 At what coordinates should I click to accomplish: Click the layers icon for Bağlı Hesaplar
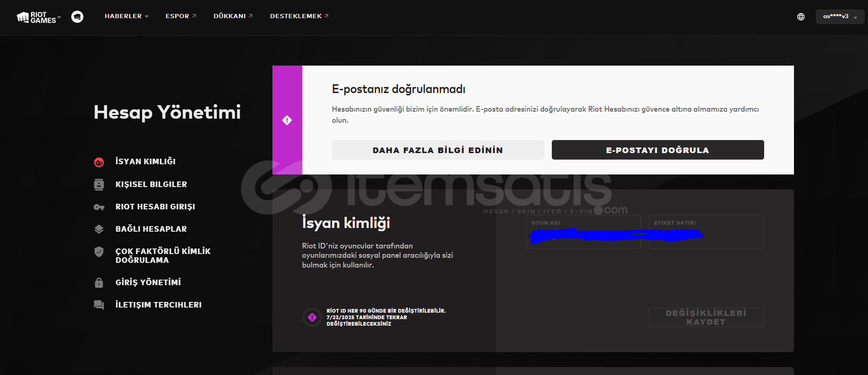pyautogui.click(x=99, y=229)
